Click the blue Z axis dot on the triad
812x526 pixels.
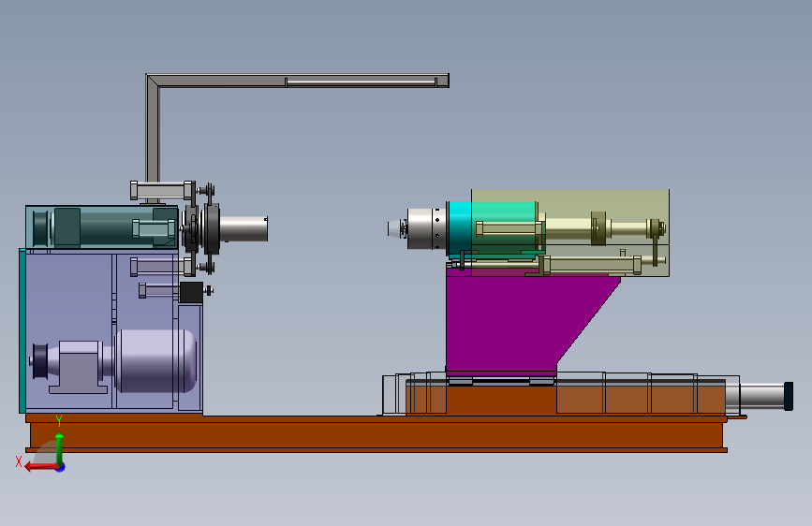point(61,468)
